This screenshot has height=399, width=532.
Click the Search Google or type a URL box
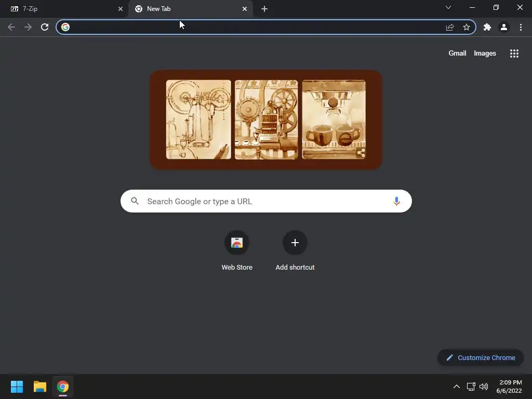point(266,201)
